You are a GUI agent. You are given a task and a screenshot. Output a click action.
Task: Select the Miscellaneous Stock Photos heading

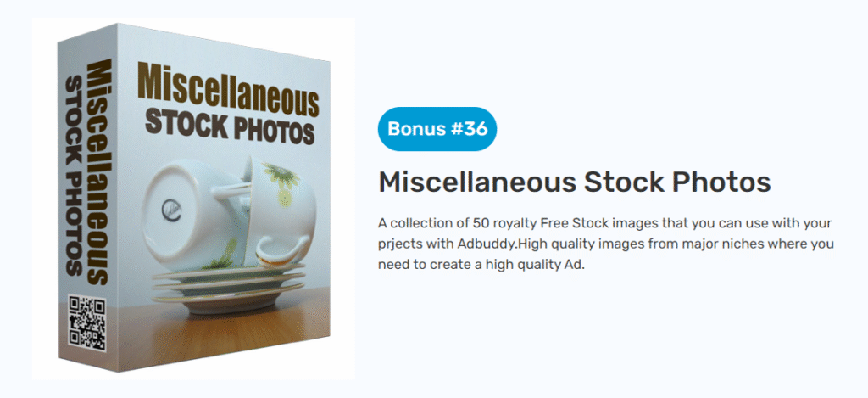[575, 182]
